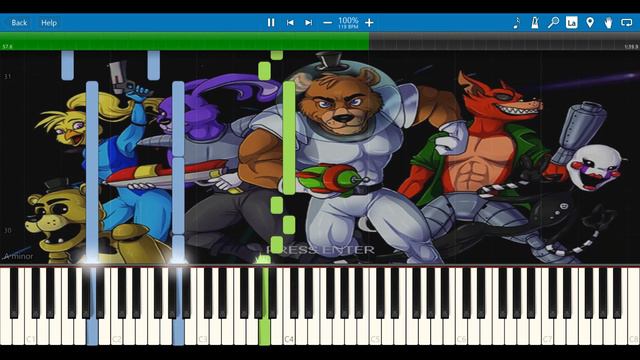Screen dimensions: 640x360
Task: Seek within the green song progress bar
Action: click(x=184, y=41)
